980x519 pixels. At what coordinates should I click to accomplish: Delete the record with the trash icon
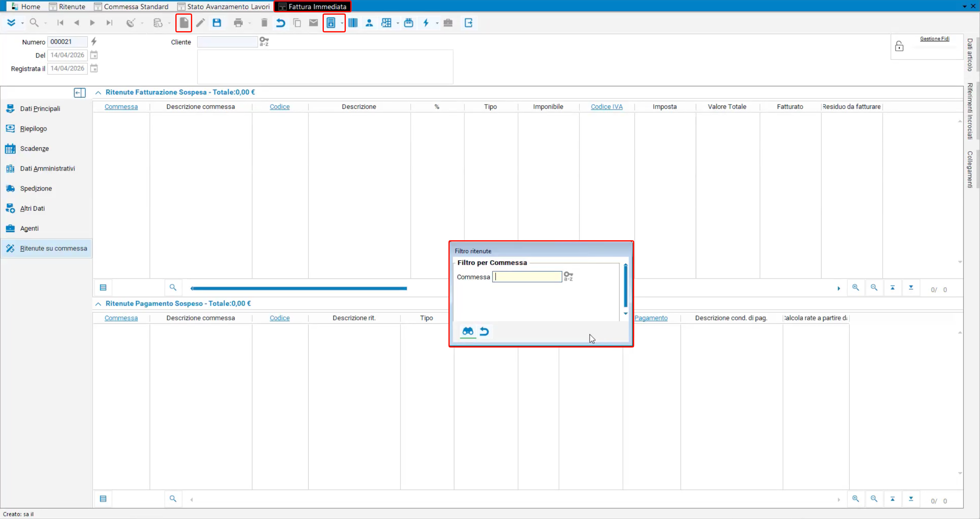pos(264,23)
